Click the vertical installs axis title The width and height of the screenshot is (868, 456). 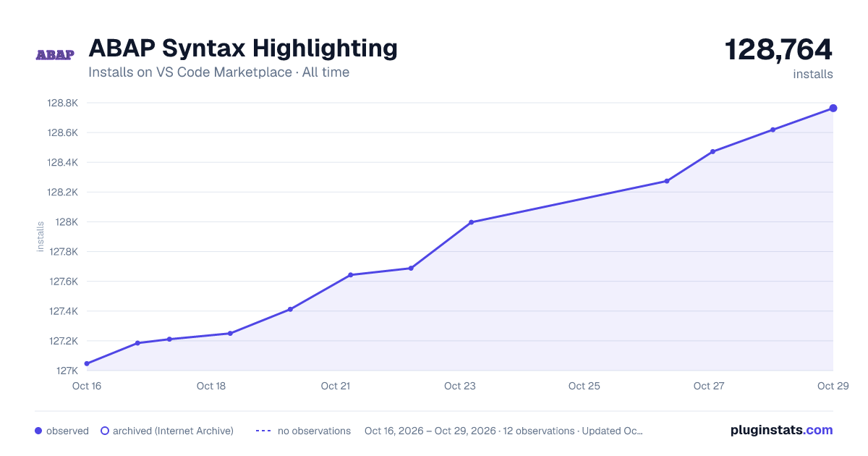[x=41, y=237]
